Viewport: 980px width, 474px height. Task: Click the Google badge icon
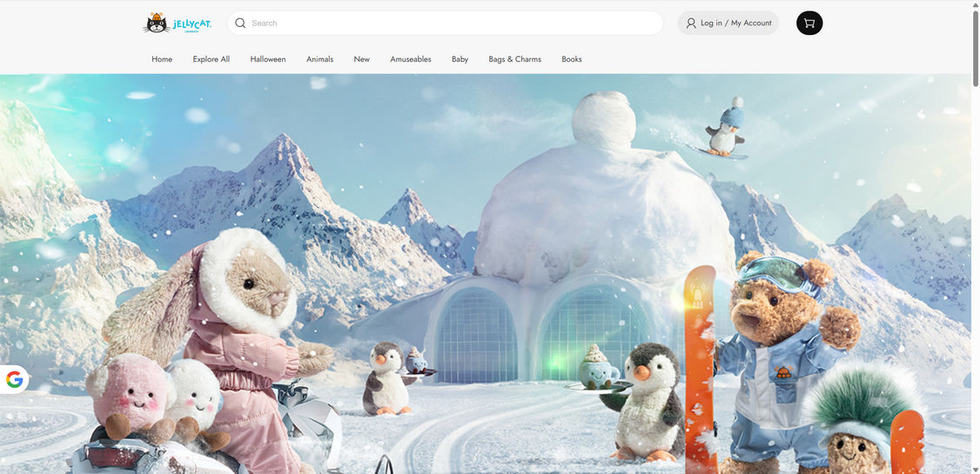tap(15, 379)
